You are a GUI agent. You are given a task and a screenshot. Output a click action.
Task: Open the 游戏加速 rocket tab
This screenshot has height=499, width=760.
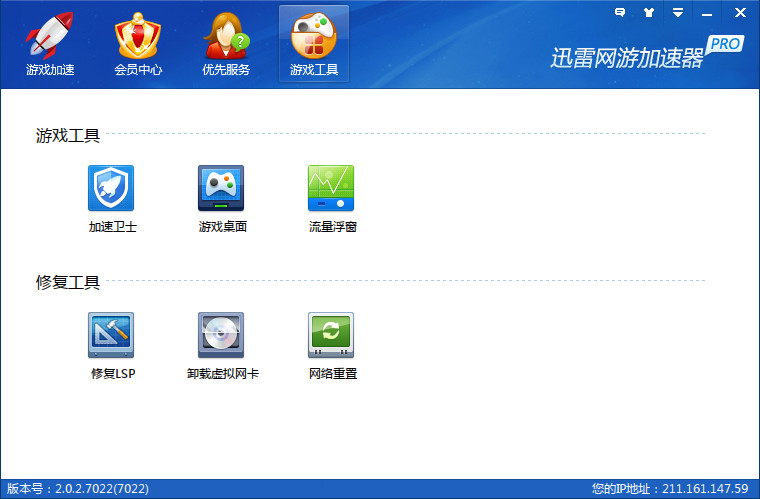[50, 45]
